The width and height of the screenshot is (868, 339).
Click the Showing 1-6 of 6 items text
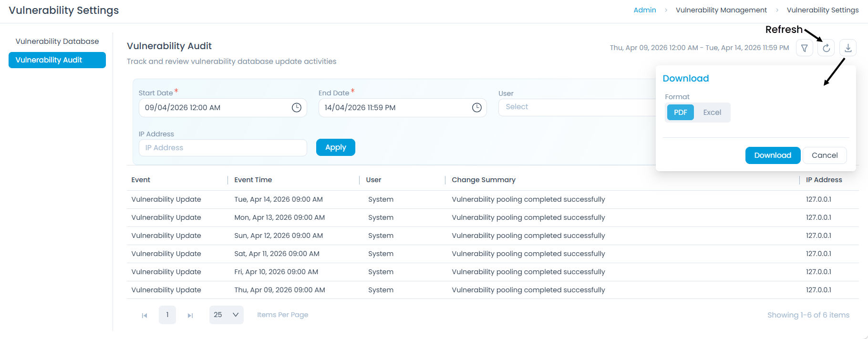(808, 315)
